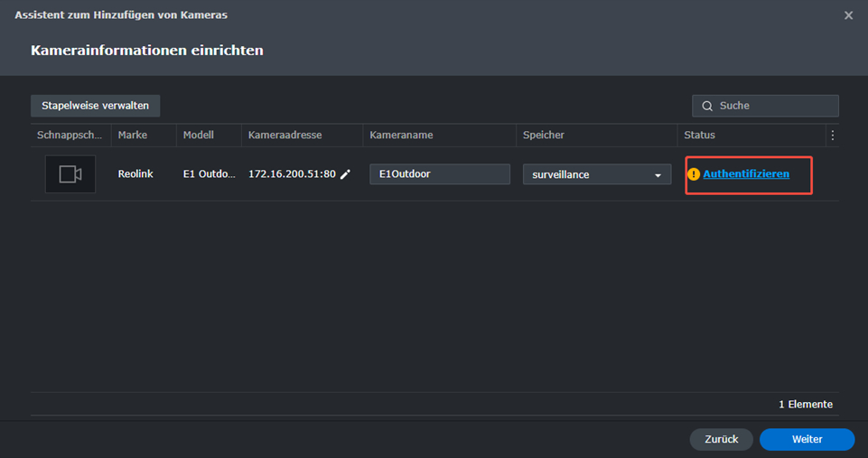
Task: Click the Authentifizieren link
Action: [x=746, y=174]
